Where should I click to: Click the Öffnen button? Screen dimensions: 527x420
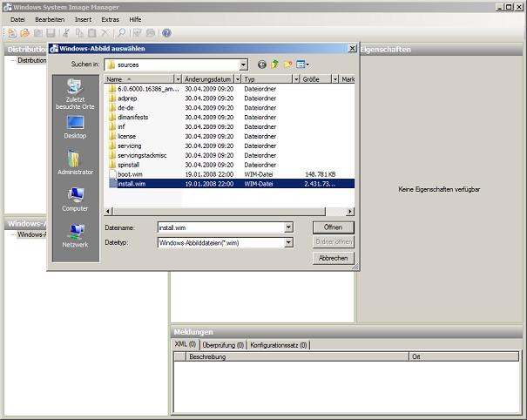coord(333,227)
